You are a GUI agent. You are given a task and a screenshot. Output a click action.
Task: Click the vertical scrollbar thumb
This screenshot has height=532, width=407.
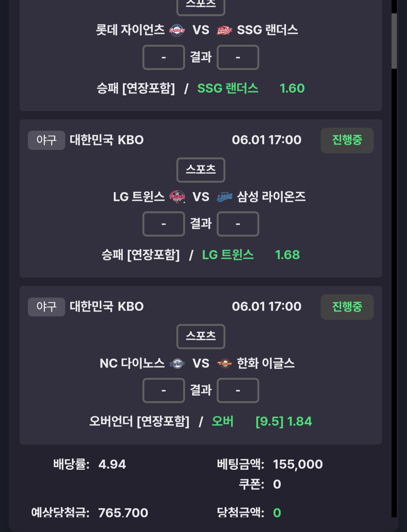click(x=394, y=41)
